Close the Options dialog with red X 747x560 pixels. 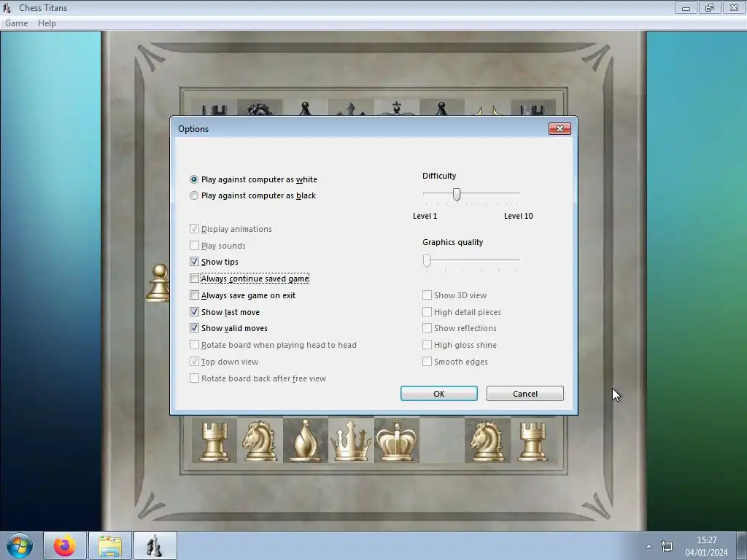tap(560, 128)
